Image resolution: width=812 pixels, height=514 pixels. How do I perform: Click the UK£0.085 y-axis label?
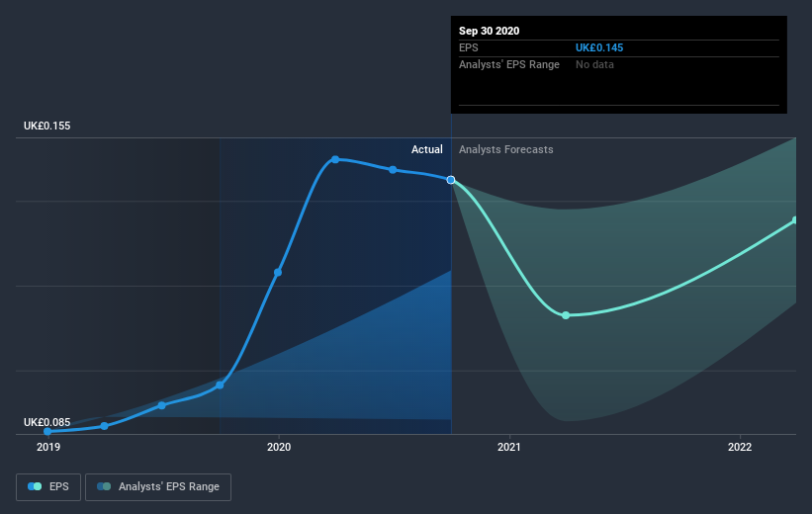point(47,422)
